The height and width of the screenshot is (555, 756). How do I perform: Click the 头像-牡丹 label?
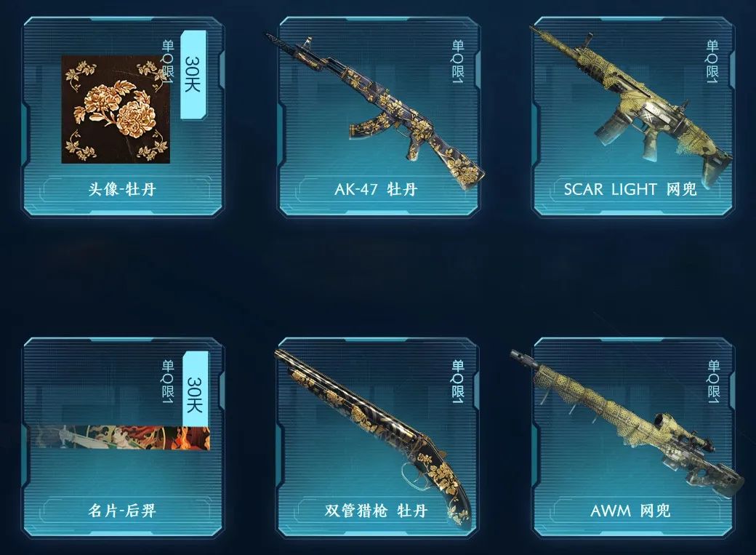point(122,189)
